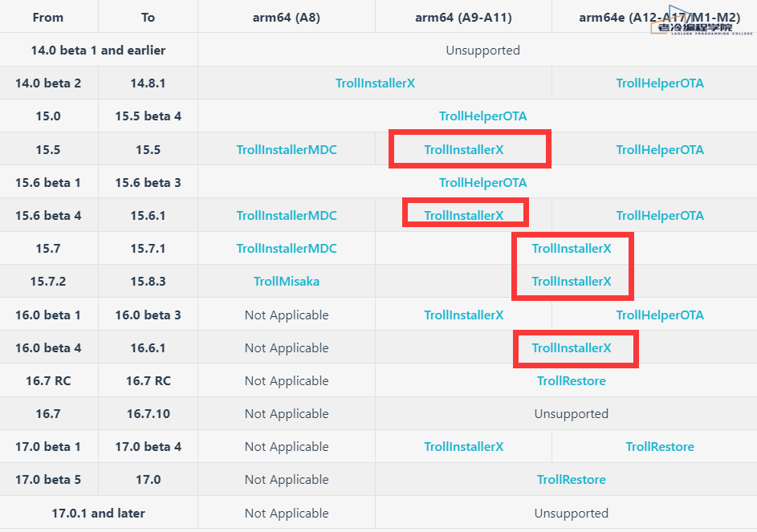Open TrollInstallerMDC link in the 15.6 beta 4 row

287,215
